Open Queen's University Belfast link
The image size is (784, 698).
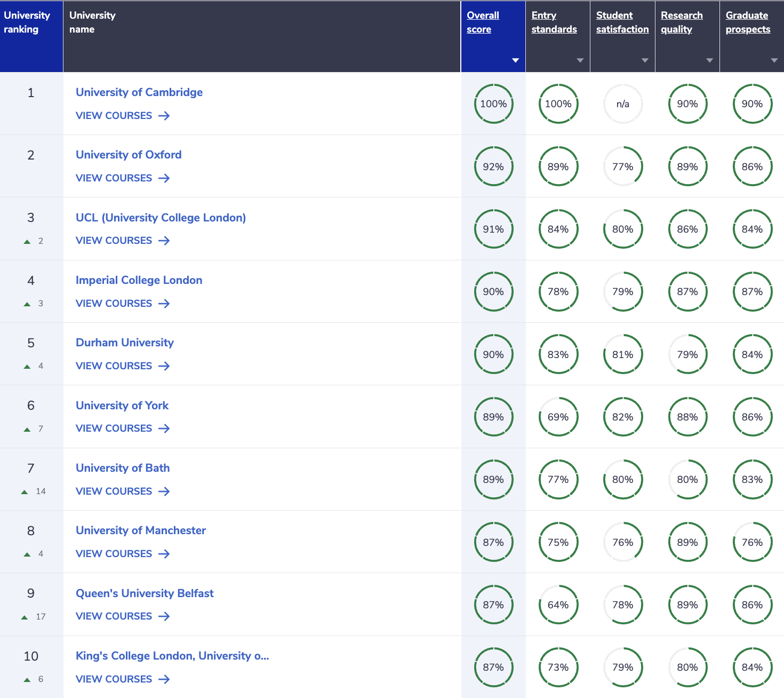click(145, 593)
